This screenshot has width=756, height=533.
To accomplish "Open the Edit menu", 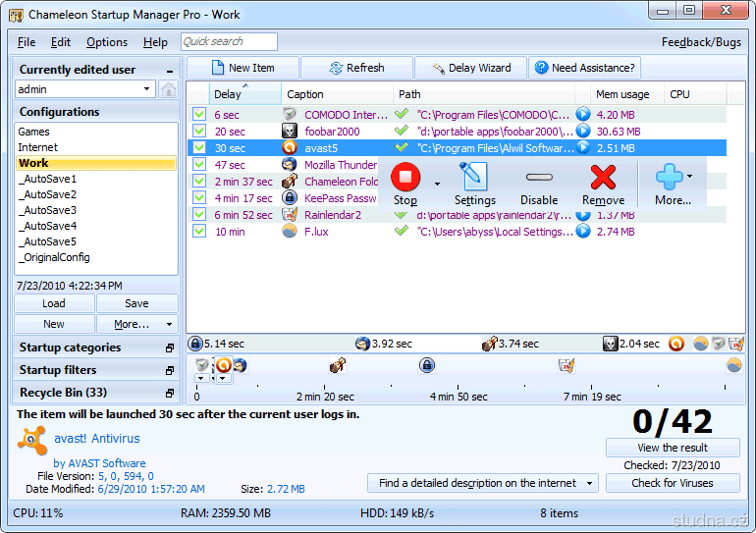I will point(61,42).
